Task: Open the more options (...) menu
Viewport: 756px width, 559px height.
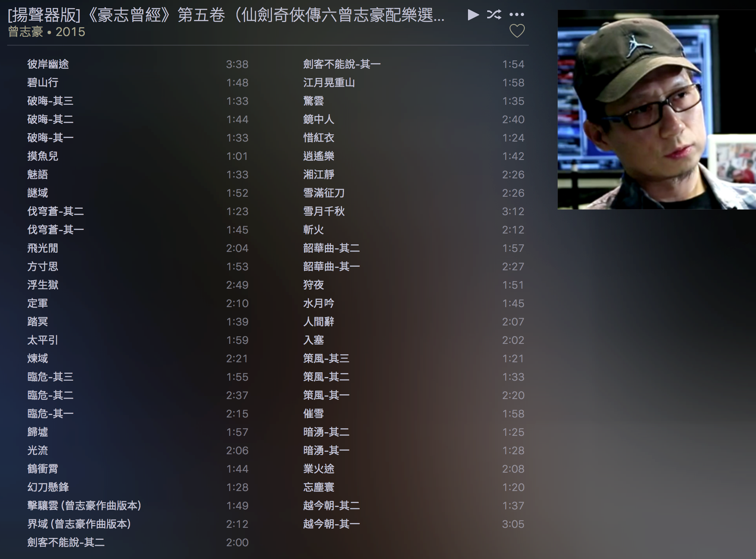Action: click(x=517, y=14)
